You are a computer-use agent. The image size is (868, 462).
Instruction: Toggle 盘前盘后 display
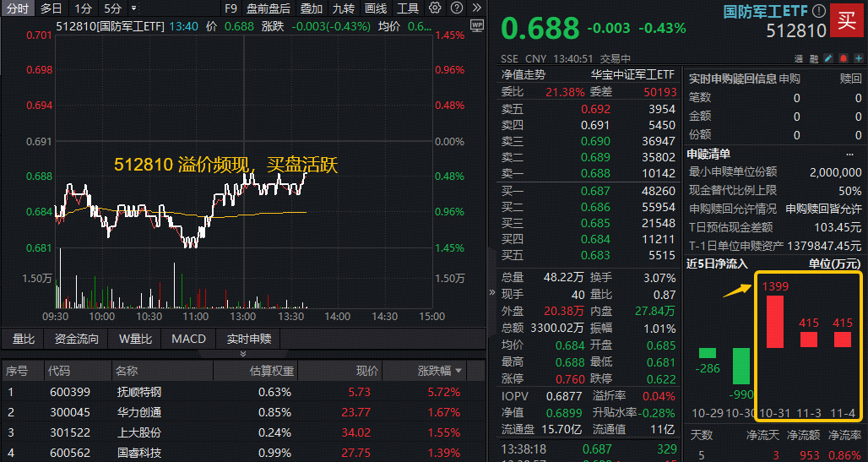(x=268, y=8)
